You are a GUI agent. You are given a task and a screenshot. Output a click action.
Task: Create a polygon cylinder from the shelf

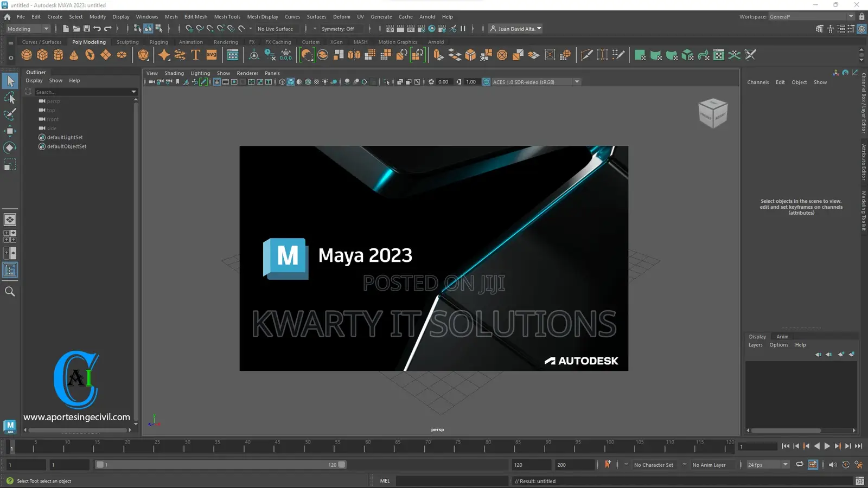[x=58, y=55]
